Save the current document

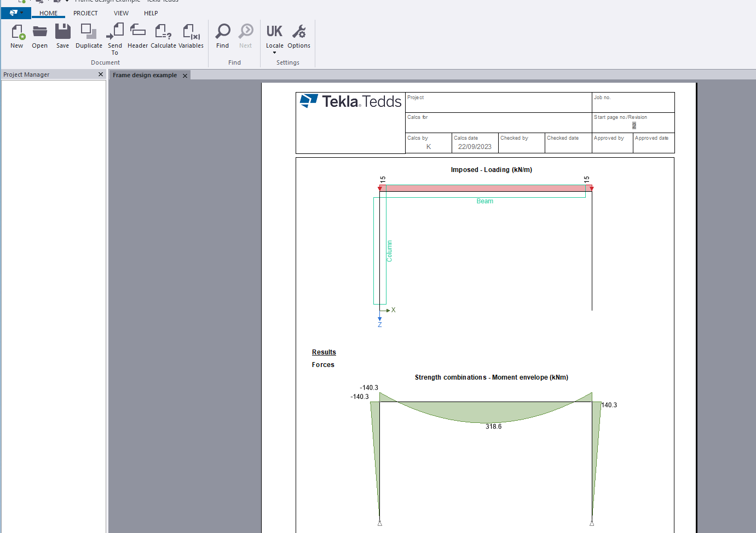click(x=63, y=36)
